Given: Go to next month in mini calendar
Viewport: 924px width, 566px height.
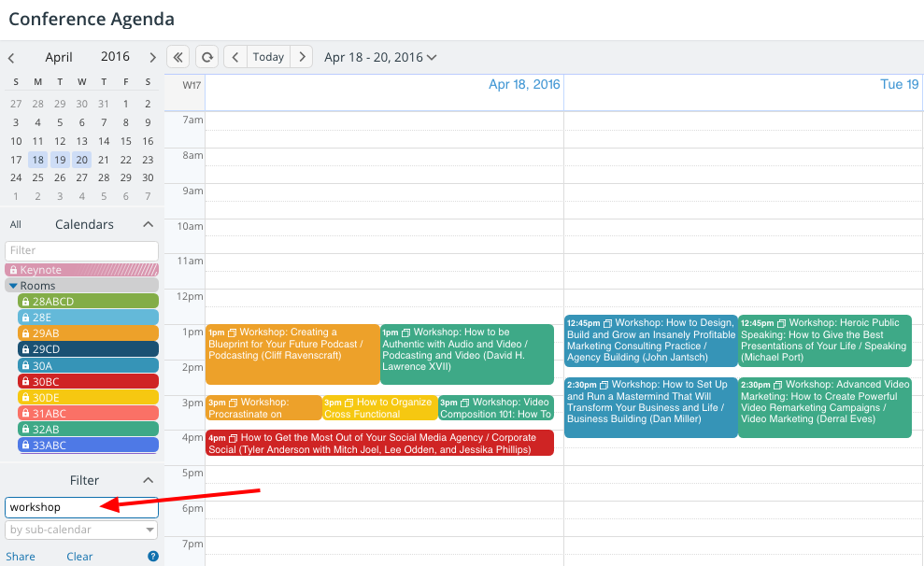Looking at the screenshot, I should click(152, 58).
